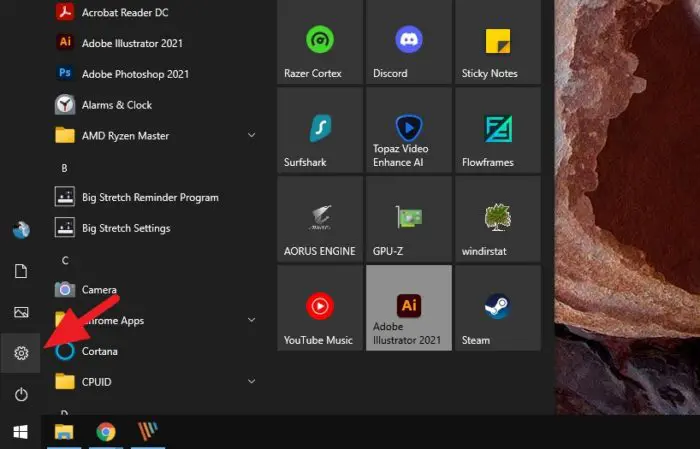The height and width of the screenshot is (449, 700).
Task: Launch the Discord tile
Action: (x=409, y=42)
